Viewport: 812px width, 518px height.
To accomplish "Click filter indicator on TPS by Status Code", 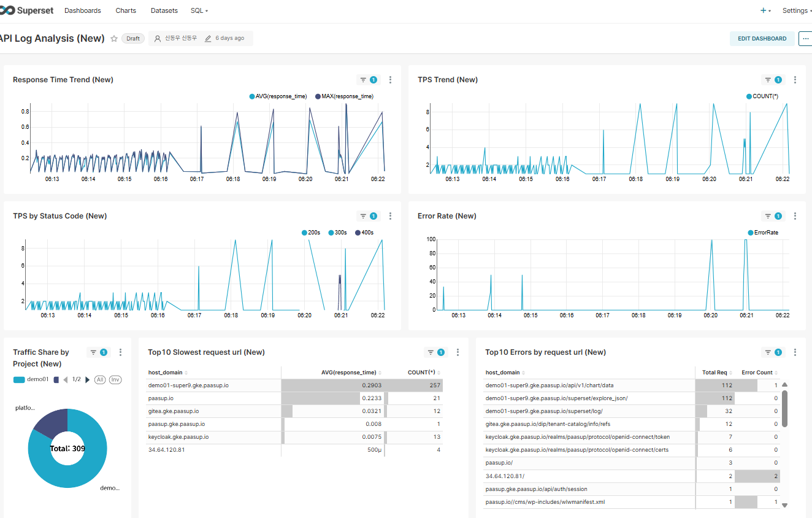I will [368, 216].
